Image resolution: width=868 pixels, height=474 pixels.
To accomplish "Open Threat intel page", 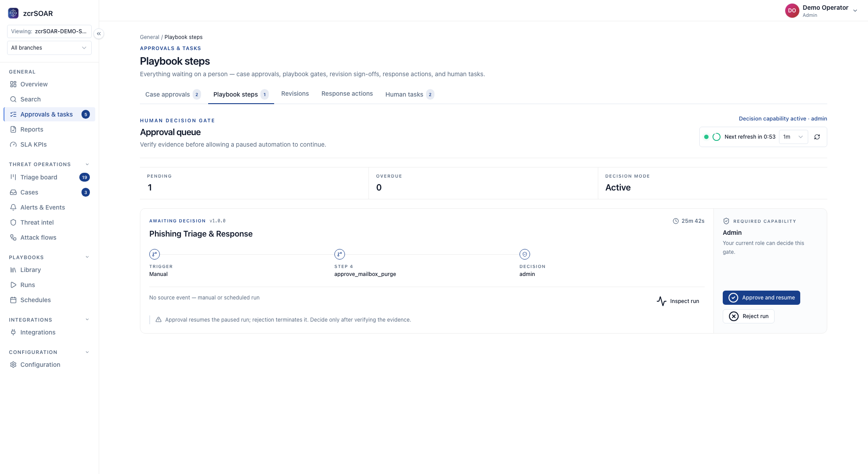I will [x=49, y=222].
